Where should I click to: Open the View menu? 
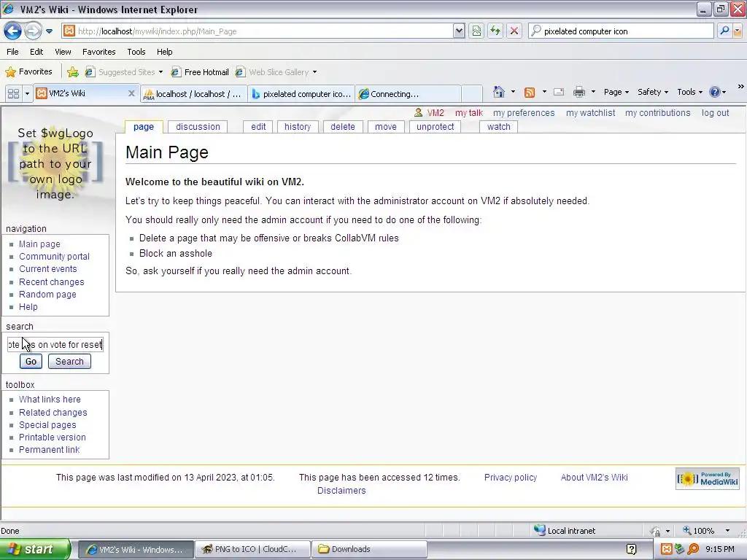(x=63, y=52)
